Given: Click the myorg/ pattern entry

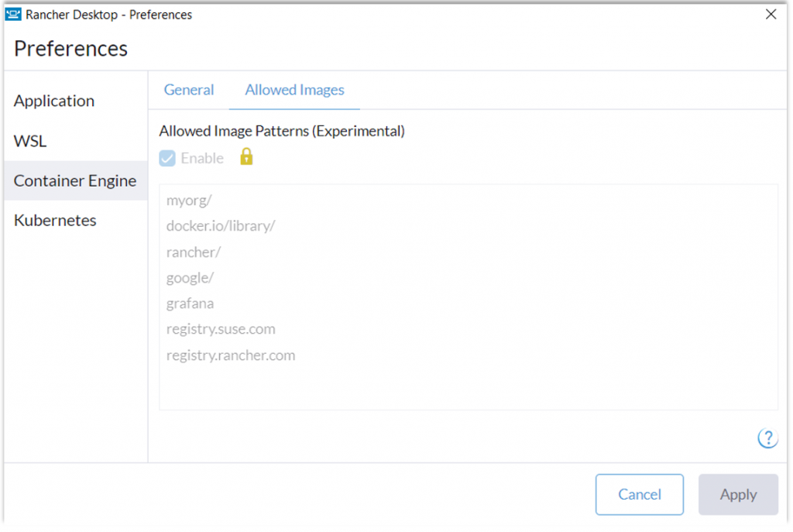Looking at the screenshot, I should click(x=189, y=201).
